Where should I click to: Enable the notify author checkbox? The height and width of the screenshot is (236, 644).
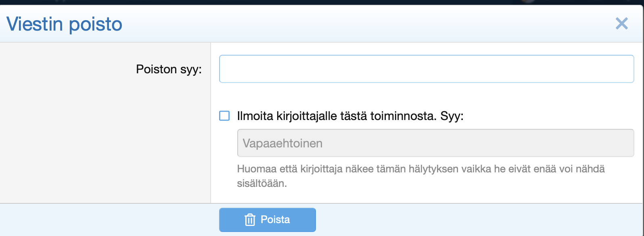[224, 116]
